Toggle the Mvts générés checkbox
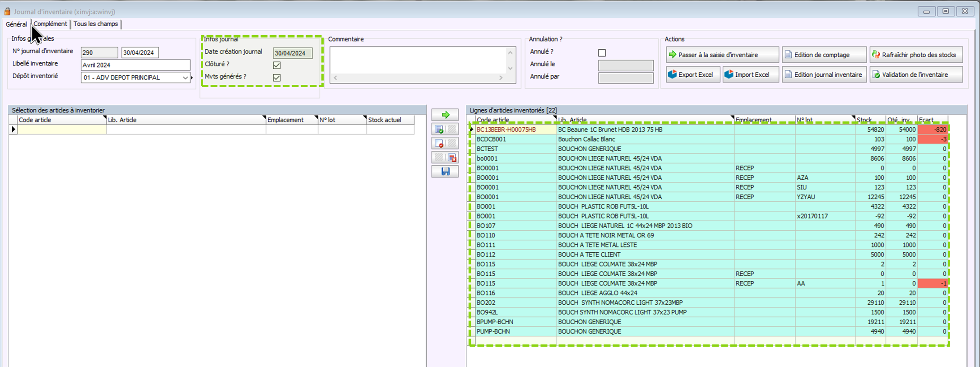Image resolution: width=980 pixels, height=367 pixels. tap(277, 78)
